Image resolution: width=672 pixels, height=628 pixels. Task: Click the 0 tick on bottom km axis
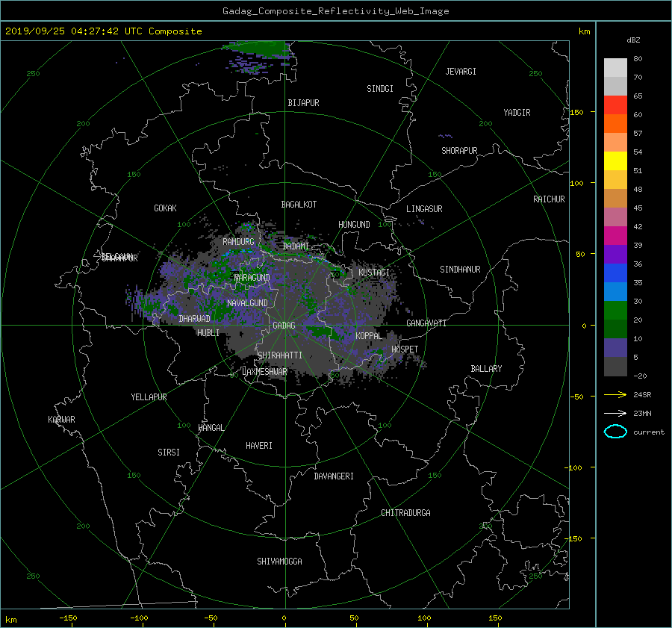(x=284, y=618)
